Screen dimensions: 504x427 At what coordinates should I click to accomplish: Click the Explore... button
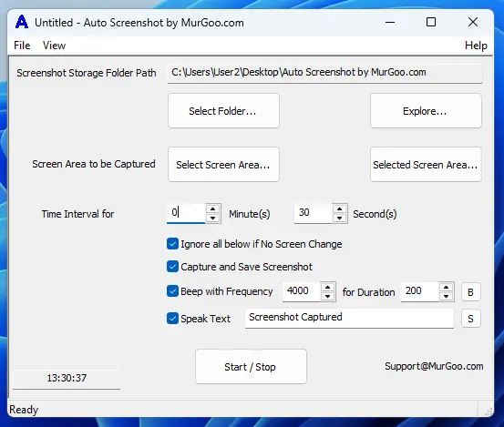pyautogui.click(x=426, y=111)
